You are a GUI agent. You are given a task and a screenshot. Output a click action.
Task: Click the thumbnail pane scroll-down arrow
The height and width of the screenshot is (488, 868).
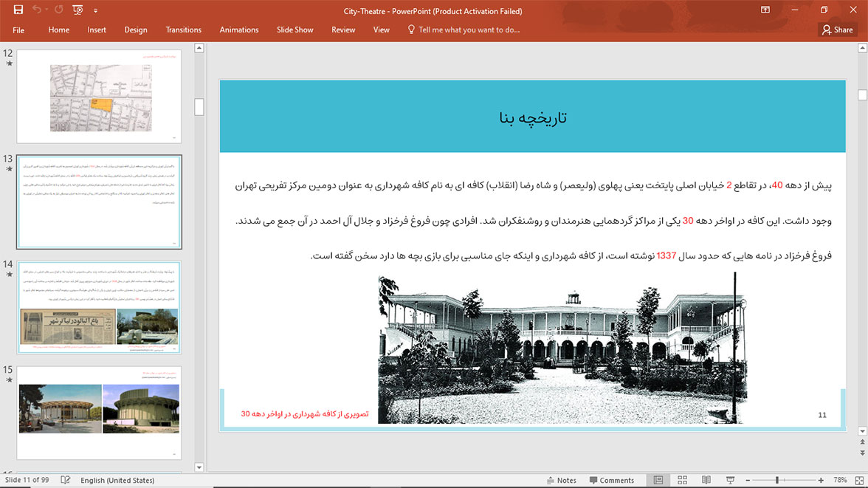tap(199, 467)
